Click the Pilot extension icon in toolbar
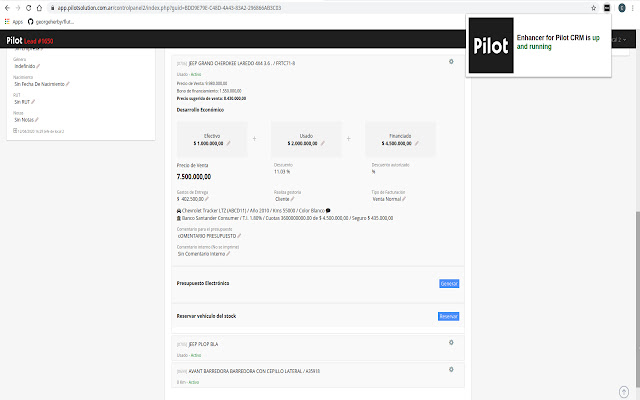The image size is (640, 400). (607, 8)
